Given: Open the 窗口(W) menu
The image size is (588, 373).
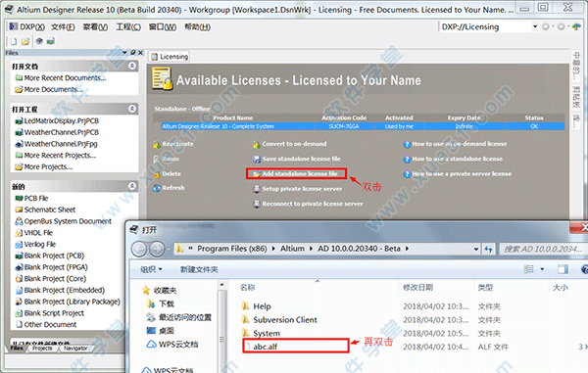Looking at the screenshot, I should [x=163, y=27].
